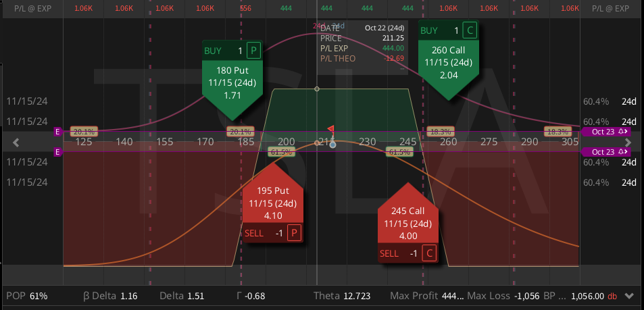This screenshot has height=310, width=644.
Task: Click the 180 Put green leg card
Action: tap(232, 81)
